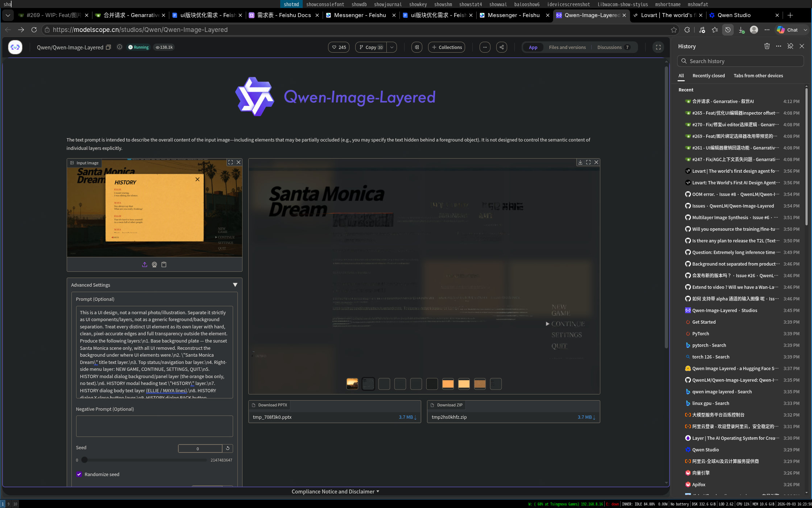Switch to Files and versions tab
This screenshot has width=812, height=508.
tap(567, 47)
